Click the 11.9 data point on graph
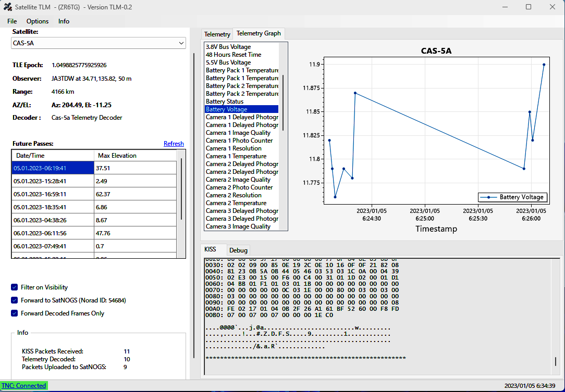Image resolution: width=565 pixels, height=392 pixels. pyautogui.click(x=544, y=65)
